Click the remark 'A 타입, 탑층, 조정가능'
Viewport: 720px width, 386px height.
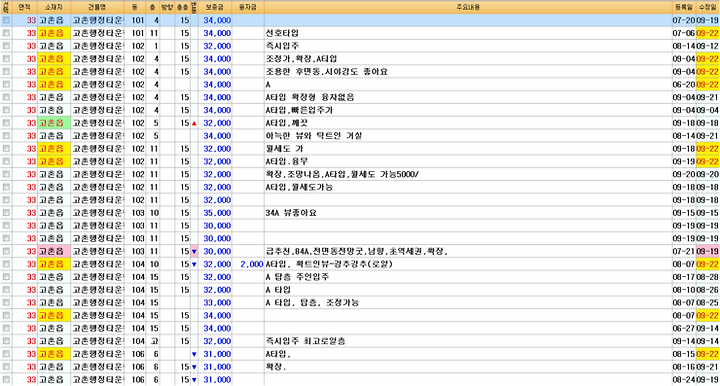coord(312,302)
